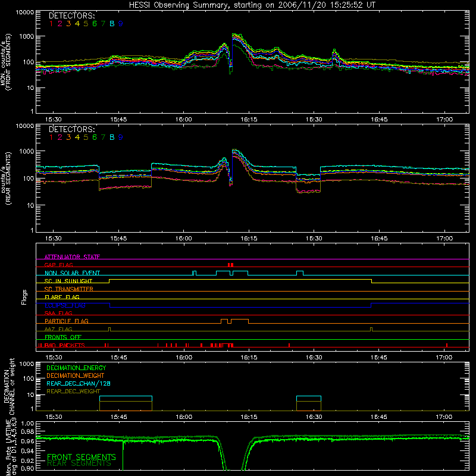Viewport: 476px width, 476px height.
Task: Click the ATTENUATOR_STATE flag label
Action: click(x=72, y=257)
